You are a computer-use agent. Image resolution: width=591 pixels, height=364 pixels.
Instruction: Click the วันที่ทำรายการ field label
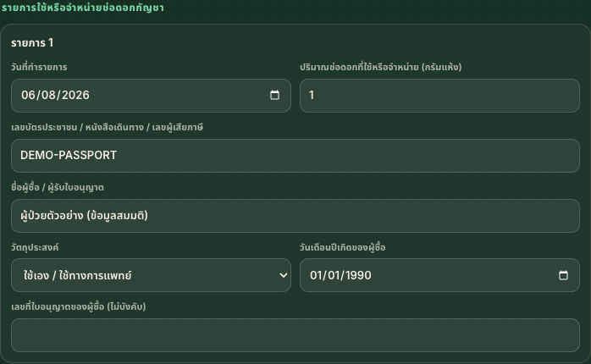[39, 67]
